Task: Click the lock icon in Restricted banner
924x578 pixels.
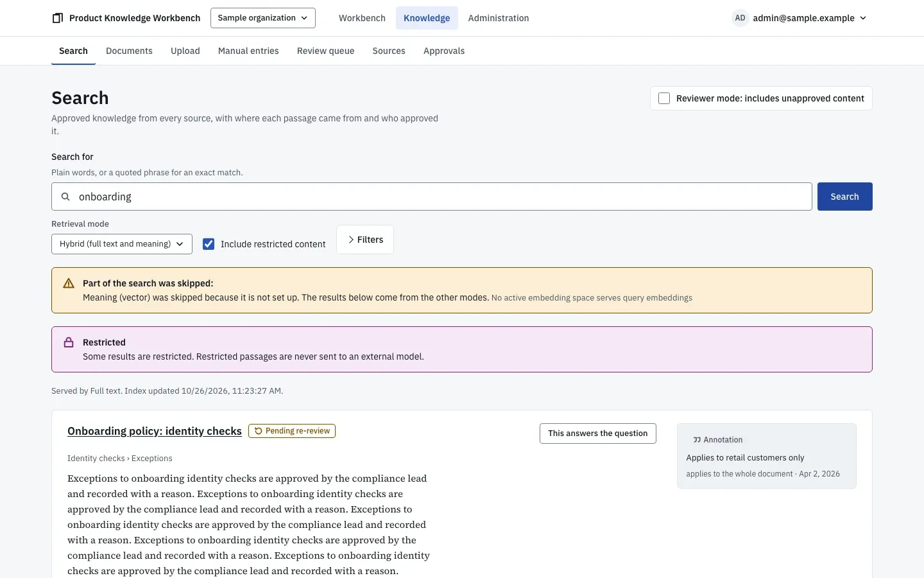Action: pyautogui.click(x=69, y=342)
